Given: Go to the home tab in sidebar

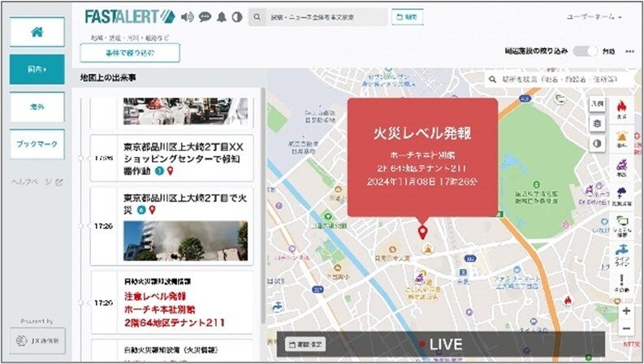Looking at the screenshot, I should click(37, 32).
